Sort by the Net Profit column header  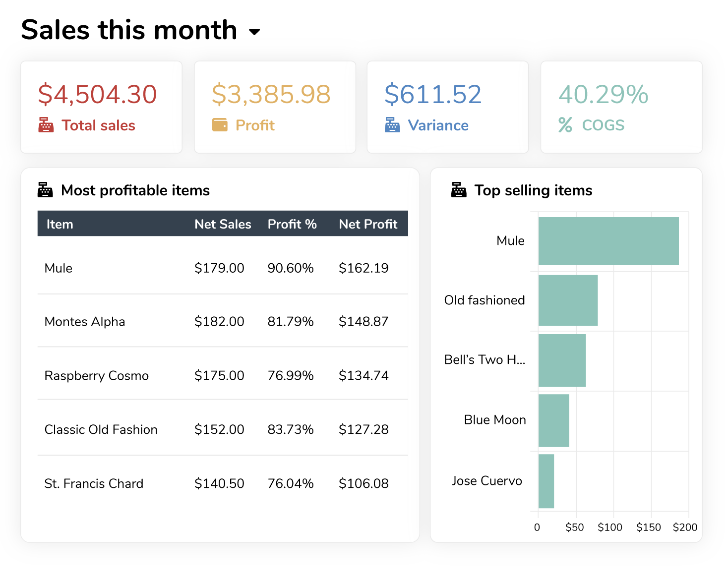point(368,224)
